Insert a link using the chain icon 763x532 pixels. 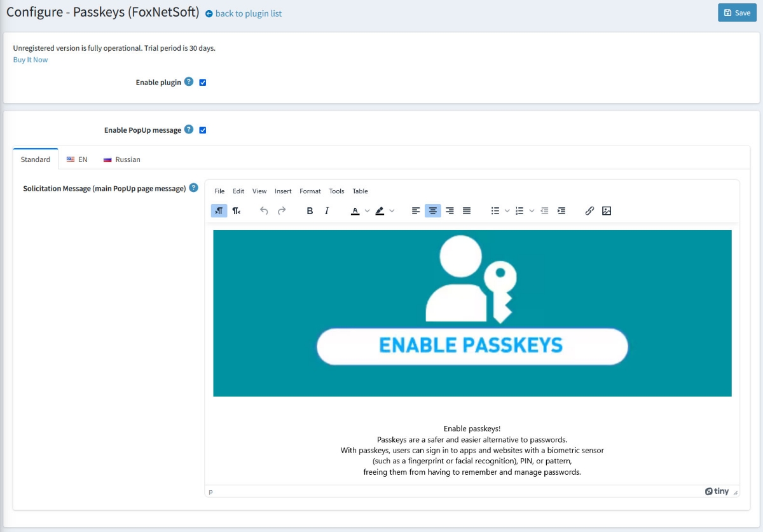pos(589,211)
